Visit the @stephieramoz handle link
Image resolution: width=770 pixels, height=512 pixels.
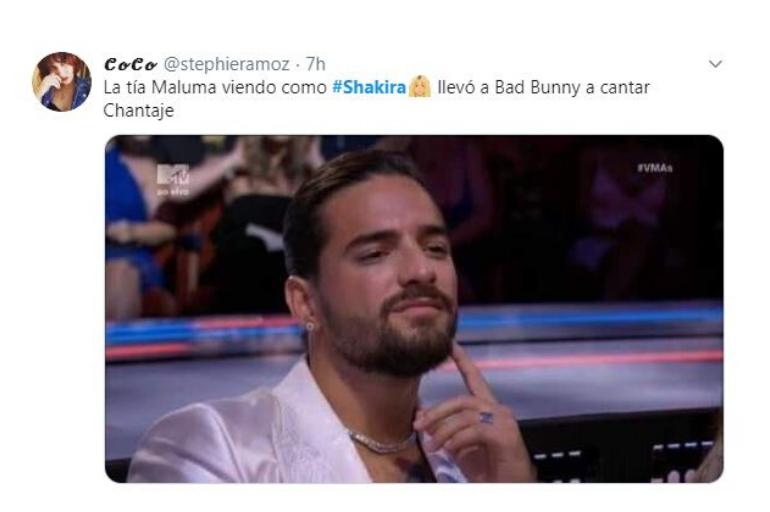point(226,64)
